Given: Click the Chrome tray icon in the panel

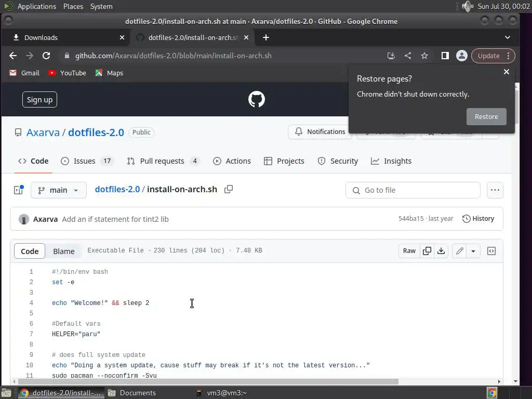Looking at the screenshot, I should 492,393.
